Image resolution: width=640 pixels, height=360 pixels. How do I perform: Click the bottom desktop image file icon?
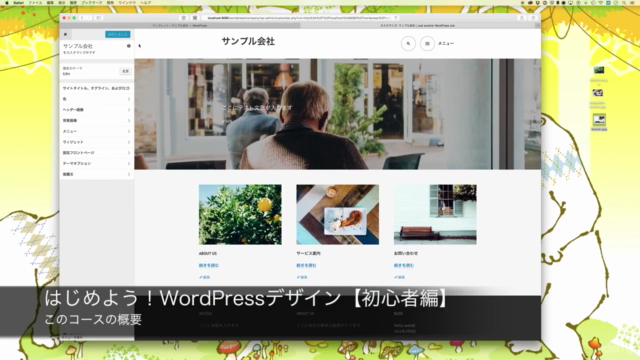(599, 120)
